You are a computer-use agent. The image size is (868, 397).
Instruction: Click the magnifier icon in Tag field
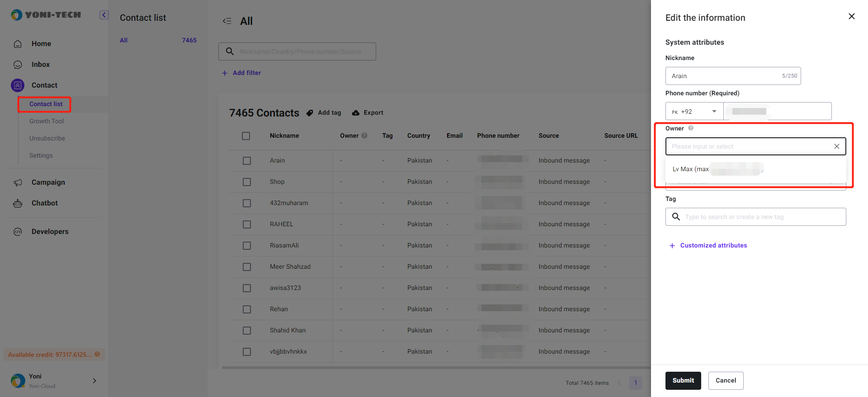click(x=676, y=217)
